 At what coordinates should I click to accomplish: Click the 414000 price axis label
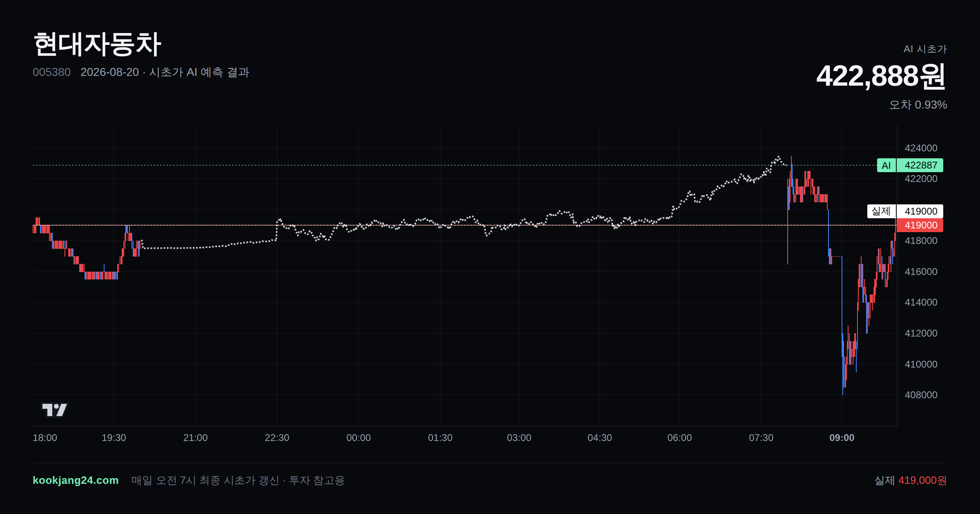[x=921, y=302]
